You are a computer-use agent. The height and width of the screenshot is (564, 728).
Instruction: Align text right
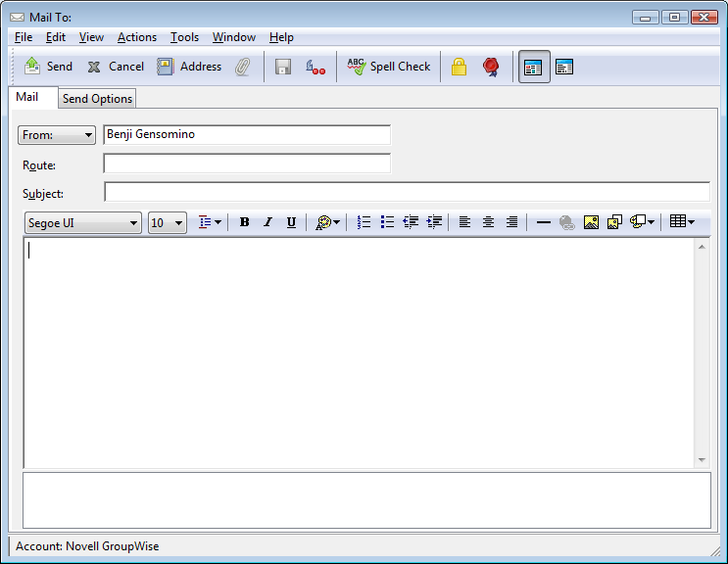click(511, 222)
